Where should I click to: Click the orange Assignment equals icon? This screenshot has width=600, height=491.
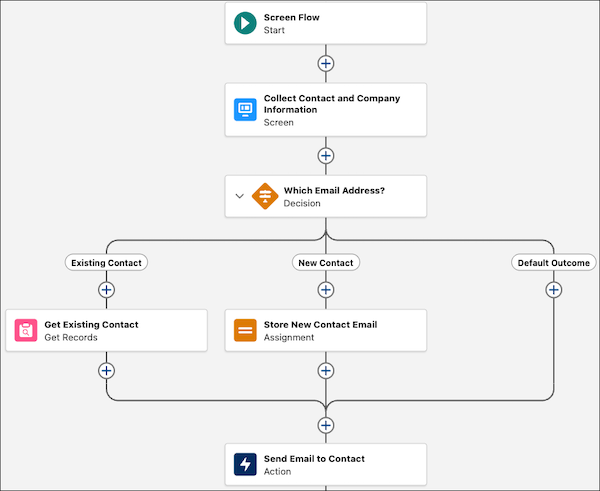point(245,330)
